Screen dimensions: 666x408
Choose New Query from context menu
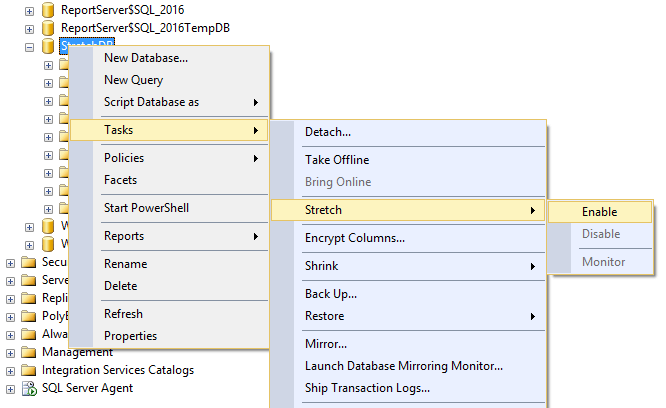pos(169,80)
